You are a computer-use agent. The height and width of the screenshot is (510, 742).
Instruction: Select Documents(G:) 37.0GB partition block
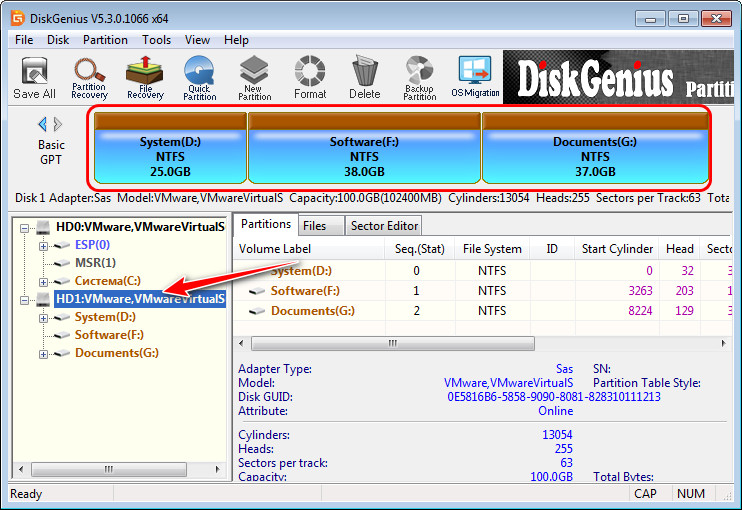pyautogui.click(x=595, y=148)
